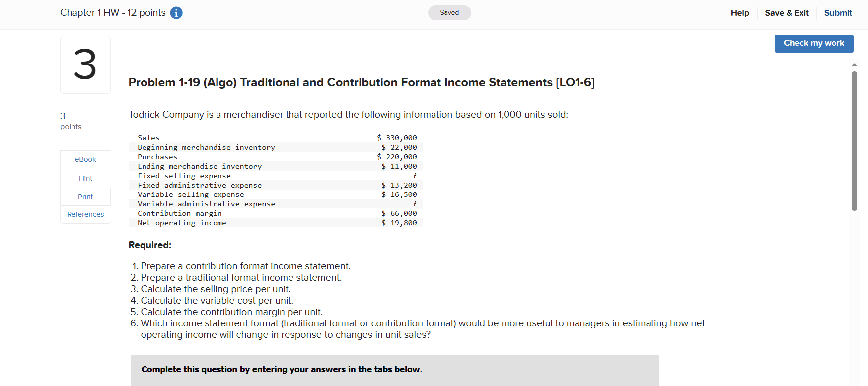Select the Contribution margin table row

(276, 213)
